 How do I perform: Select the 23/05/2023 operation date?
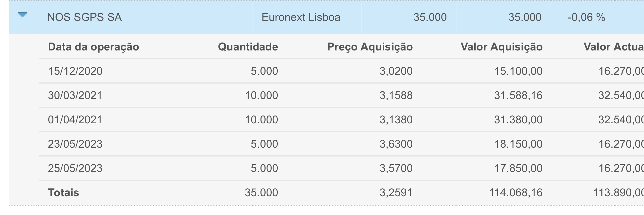pos(75,144)
